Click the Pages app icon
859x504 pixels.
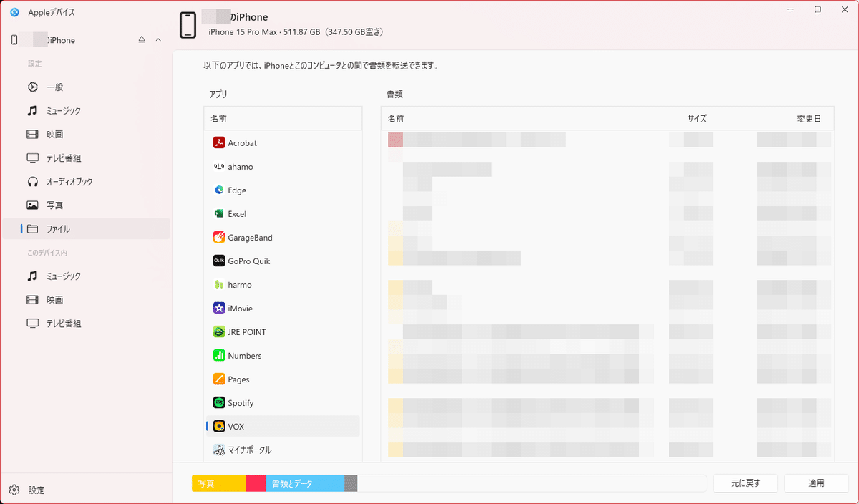(x=219, y=379)
